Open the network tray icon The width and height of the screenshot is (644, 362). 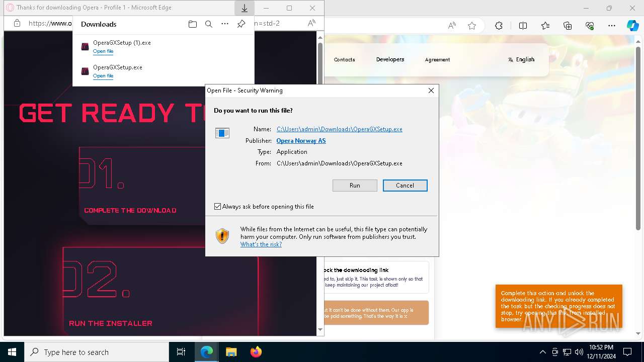567,352
